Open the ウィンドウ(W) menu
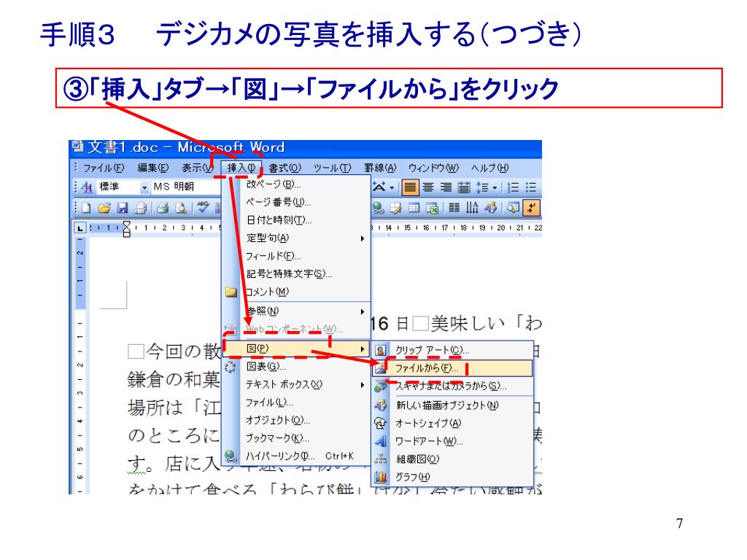The height and width of the screenshot is (560, 747). pos(433,168)
